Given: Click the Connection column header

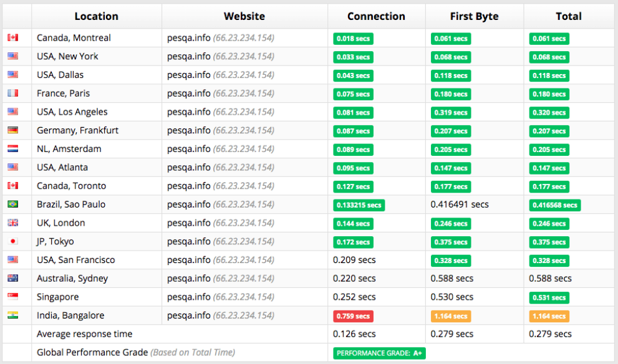Looking at the screenshot, I should point(376,16).
